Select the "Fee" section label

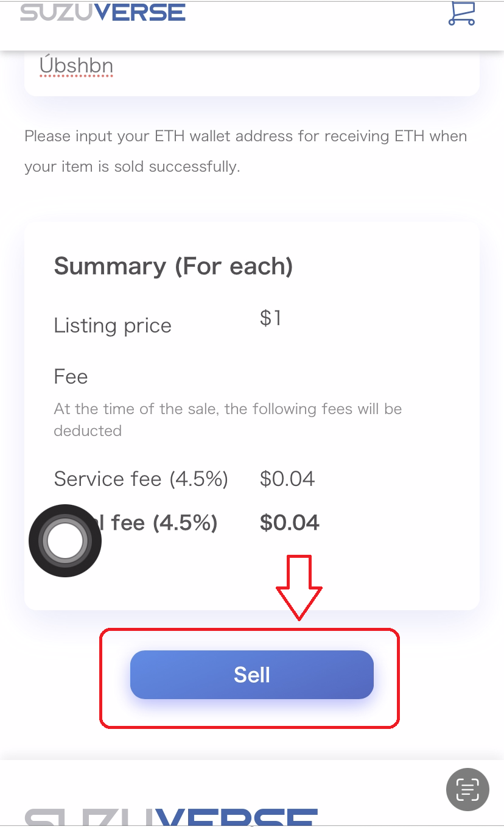pos(71,376)
